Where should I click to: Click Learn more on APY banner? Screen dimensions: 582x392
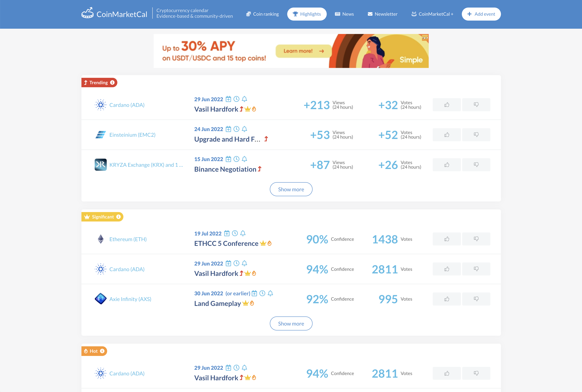pos(303,51)
